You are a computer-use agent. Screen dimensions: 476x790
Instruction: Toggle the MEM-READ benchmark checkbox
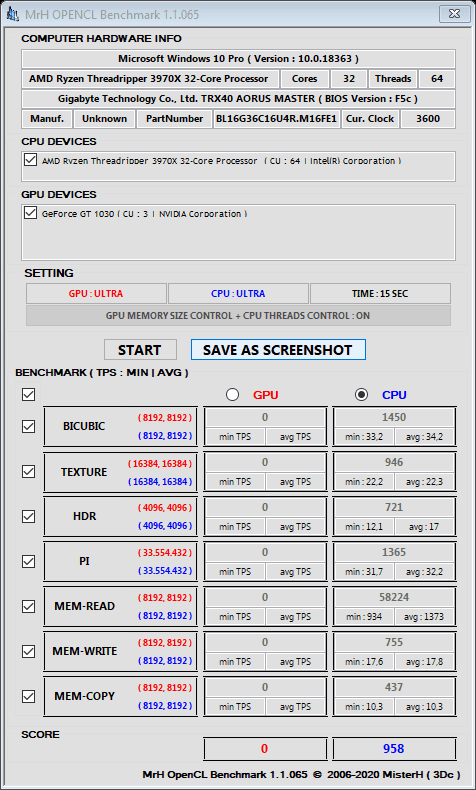tap(28, 606)
